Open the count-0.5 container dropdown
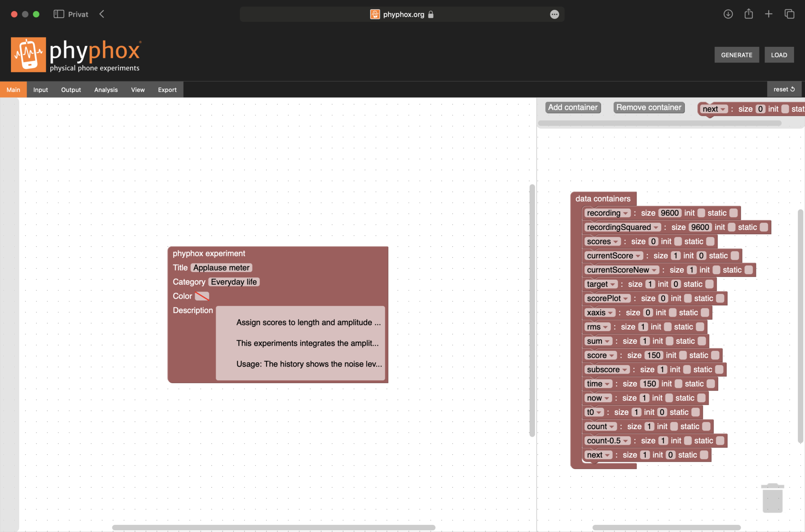Image resolution: width=805 pixels, height=532 pixels. pos(625,440)
